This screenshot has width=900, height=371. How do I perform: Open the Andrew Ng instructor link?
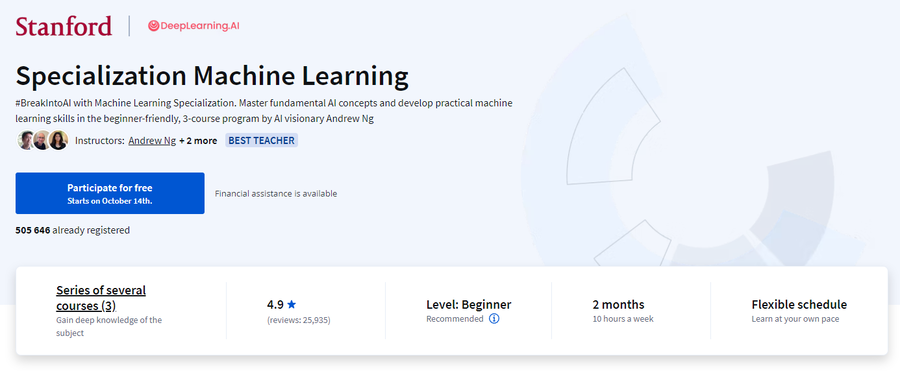coord(152,141)
